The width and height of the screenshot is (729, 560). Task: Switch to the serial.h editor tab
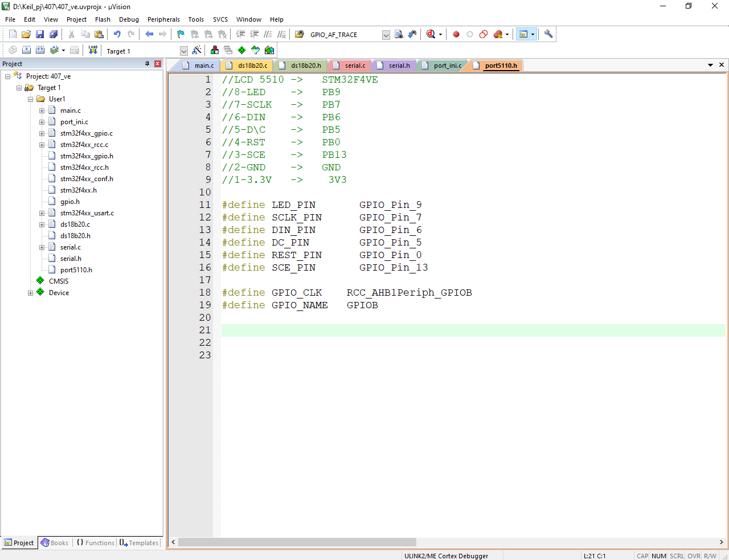click(x=394, y=66)
